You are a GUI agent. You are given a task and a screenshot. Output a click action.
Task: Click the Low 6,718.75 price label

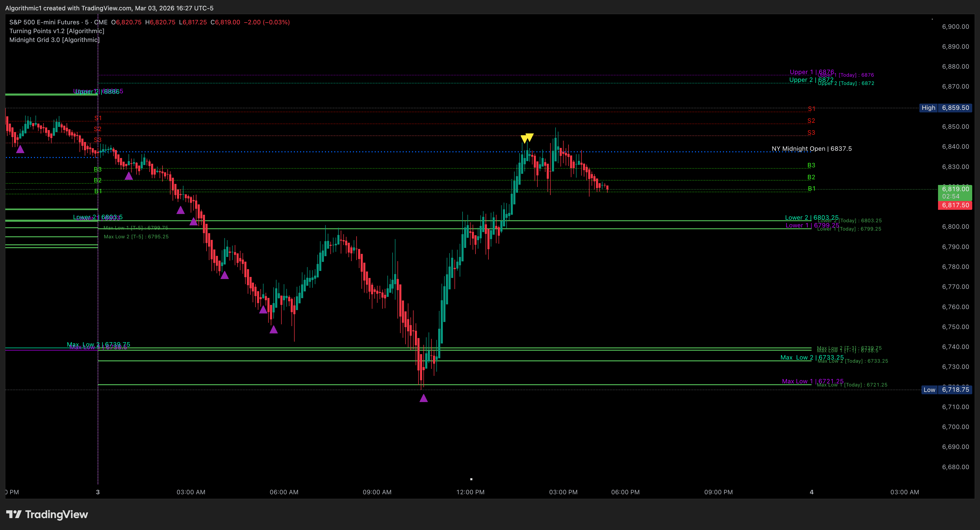pos(947,389)
